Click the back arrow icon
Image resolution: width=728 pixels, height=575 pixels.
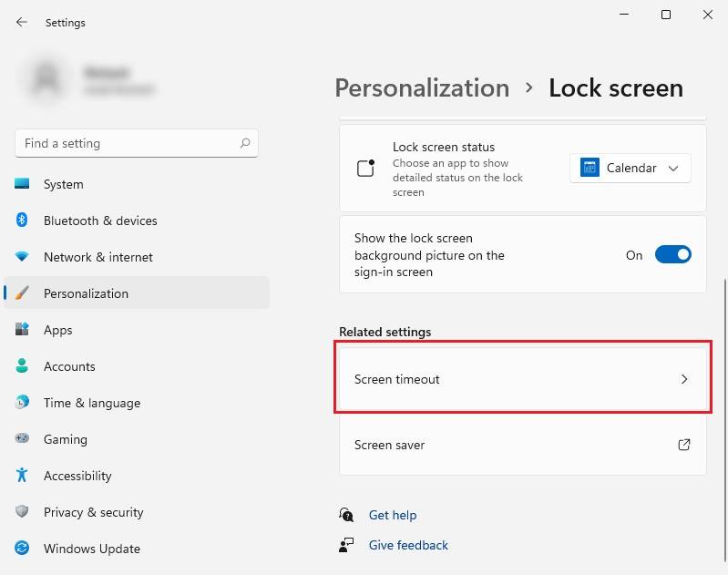22,22
